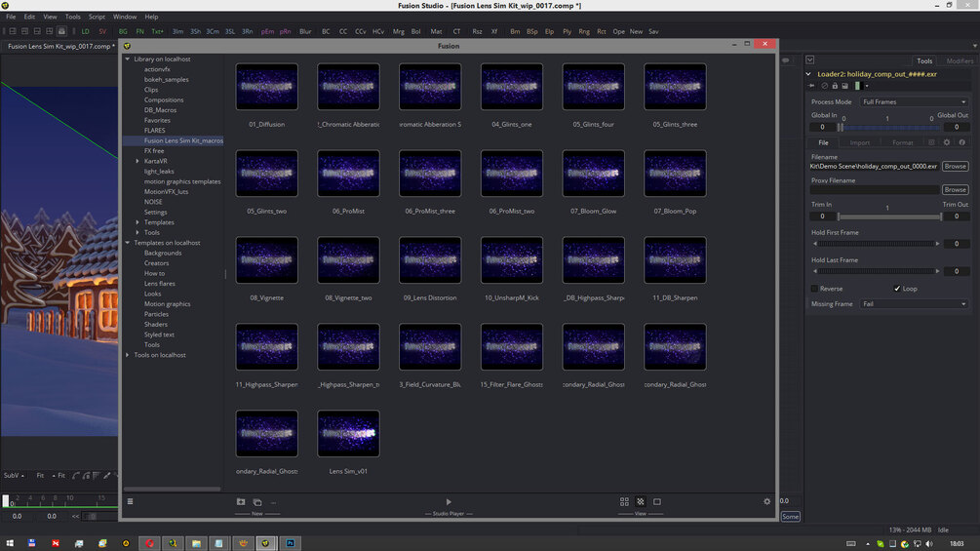Viewport: 980px width, 551px height.
Task: Click the Loader2 pass-through disable icon
Action: [824, 86]
